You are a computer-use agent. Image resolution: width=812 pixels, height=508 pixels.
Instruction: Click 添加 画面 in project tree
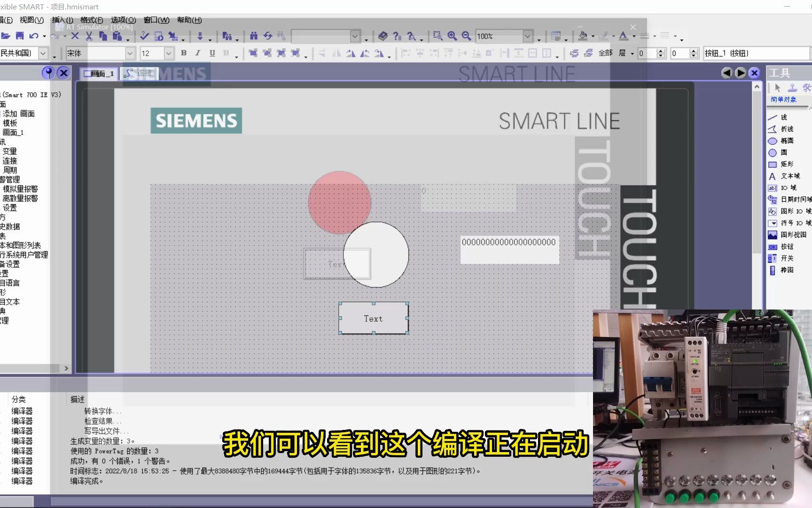click(x=19, y=113)
